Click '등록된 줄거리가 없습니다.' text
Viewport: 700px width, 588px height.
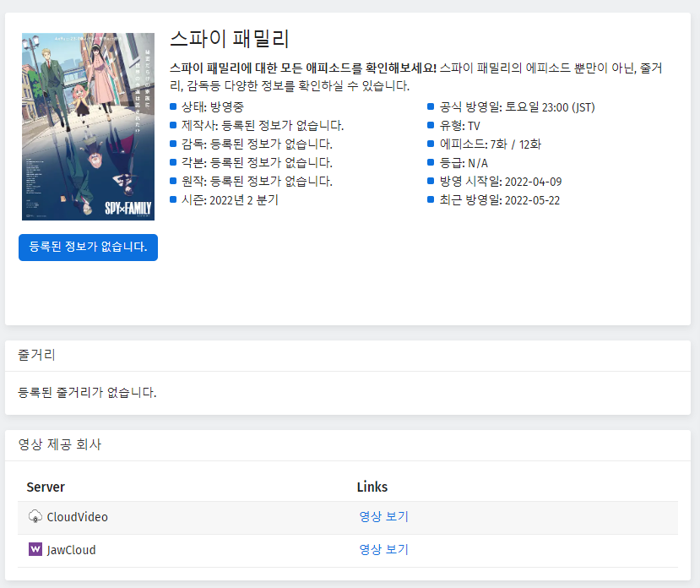(87, 393)
